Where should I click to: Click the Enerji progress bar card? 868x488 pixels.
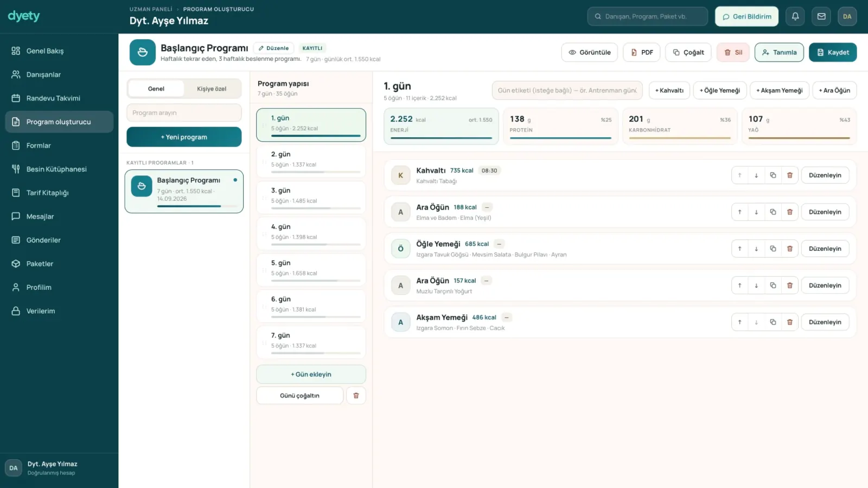[x=441, y=126]
